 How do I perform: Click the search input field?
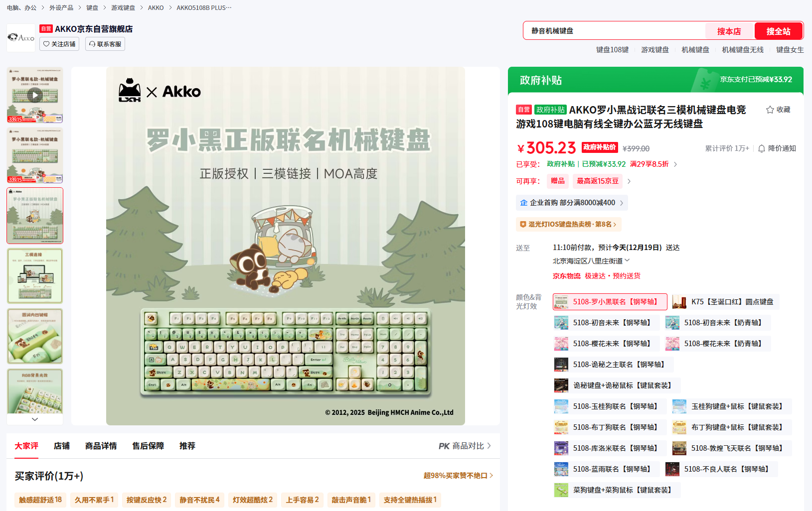click(x=613, y=31)
